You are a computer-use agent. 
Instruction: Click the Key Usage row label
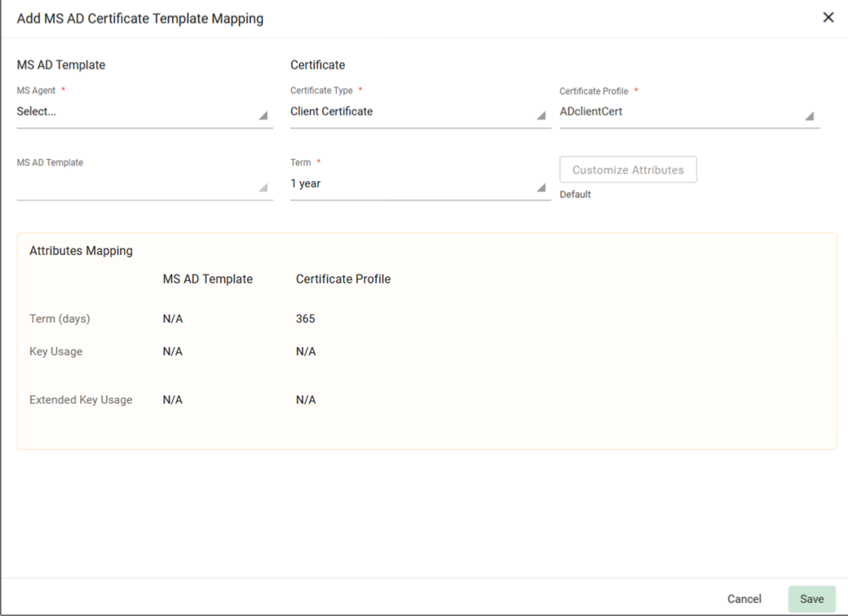click(x=55, y=351)
